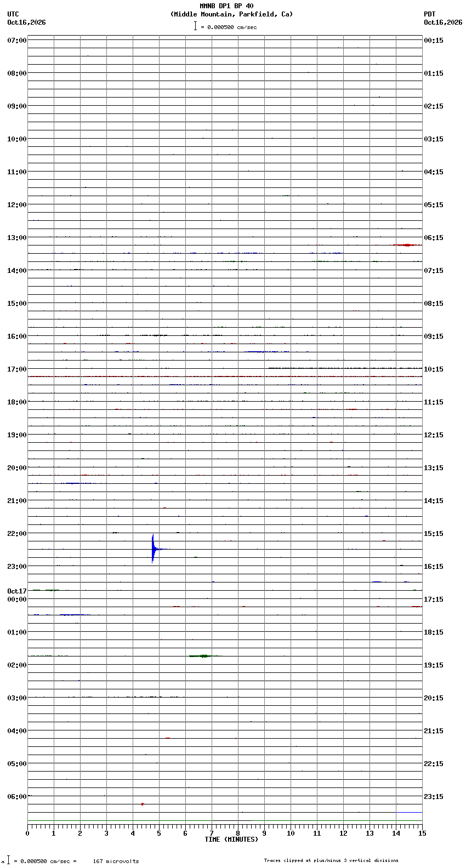Click the 15:15 PDT time label
The width and height of the screenshot is (466, 868).
(434, 534)
